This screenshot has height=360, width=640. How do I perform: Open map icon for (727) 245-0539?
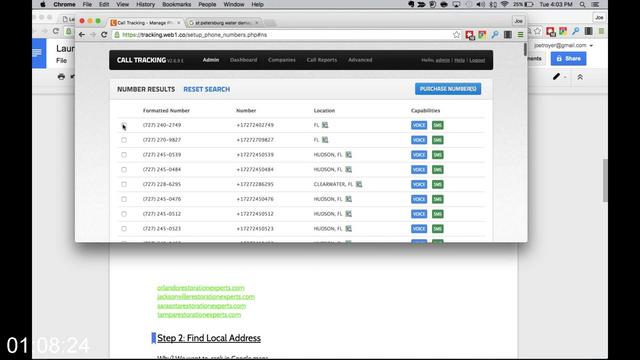point(349,155)
